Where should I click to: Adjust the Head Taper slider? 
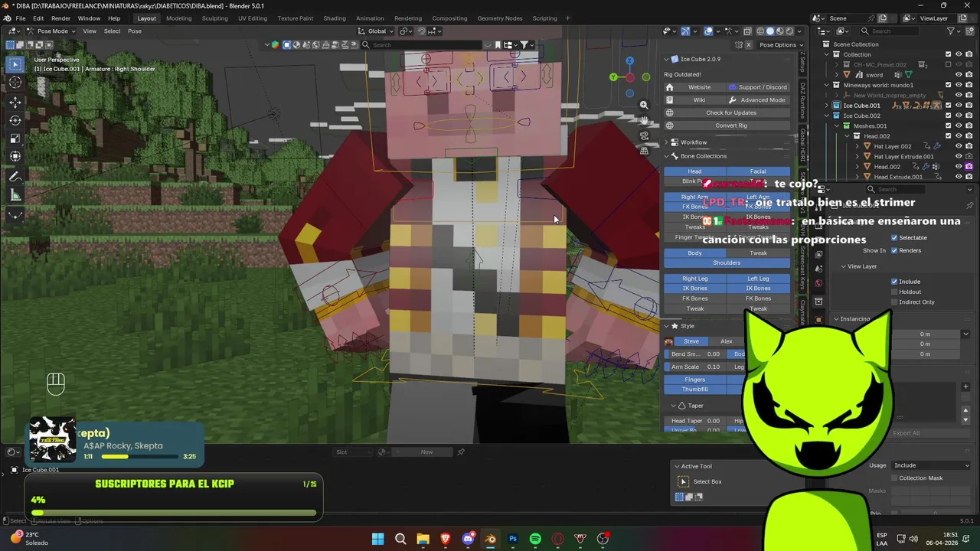click(x=695, y=421)
